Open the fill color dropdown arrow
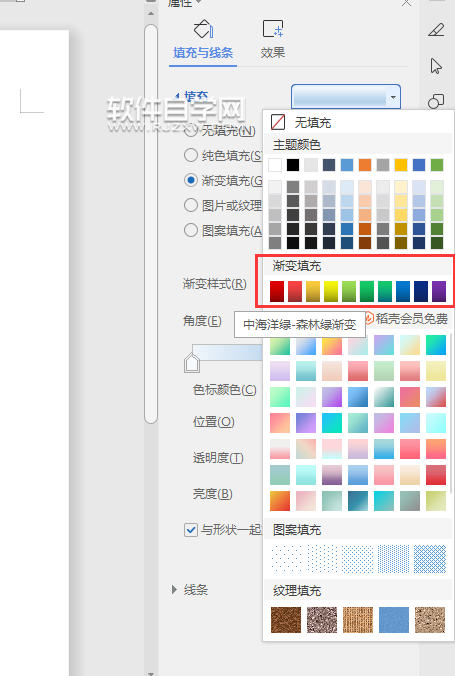Image resolution: width=455 pixels, height=676 pixels. [393, 97]
